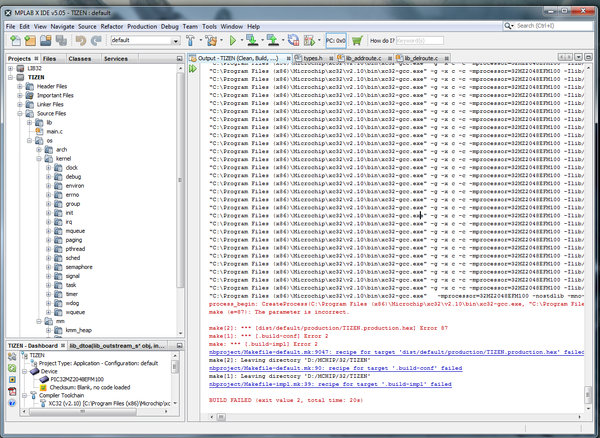Viewport: 600px width, 438px height.
Task: Click the Save All toolbar icon
Action: 61,40
